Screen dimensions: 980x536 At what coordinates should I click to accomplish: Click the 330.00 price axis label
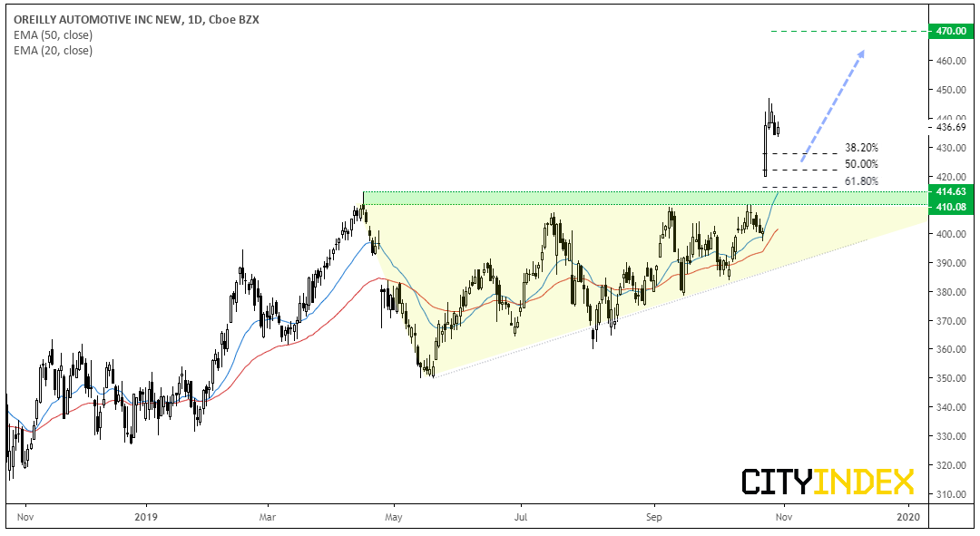tap(951, 436)
